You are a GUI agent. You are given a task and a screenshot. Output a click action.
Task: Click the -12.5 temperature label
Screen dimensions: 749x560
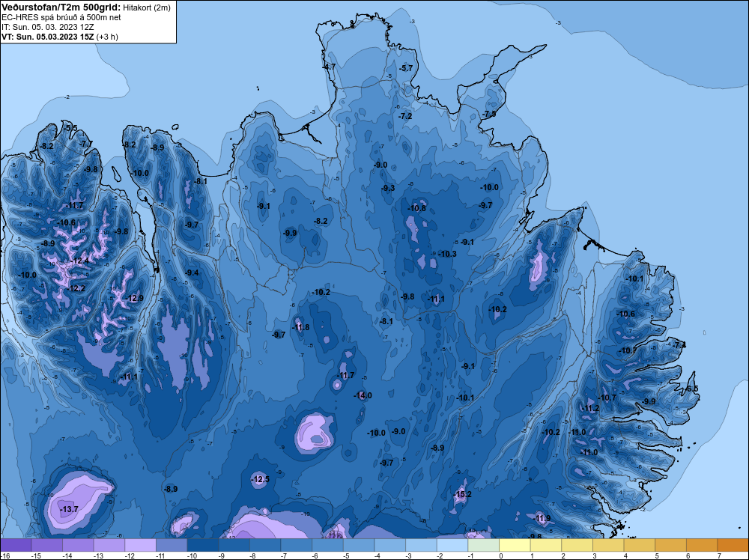[261, 479]
